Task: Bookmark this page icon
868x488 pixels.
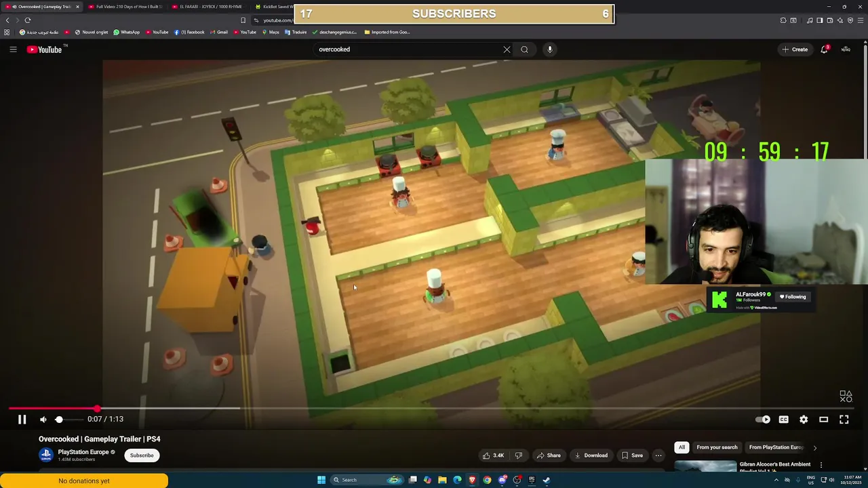Action: coord(243,20)
